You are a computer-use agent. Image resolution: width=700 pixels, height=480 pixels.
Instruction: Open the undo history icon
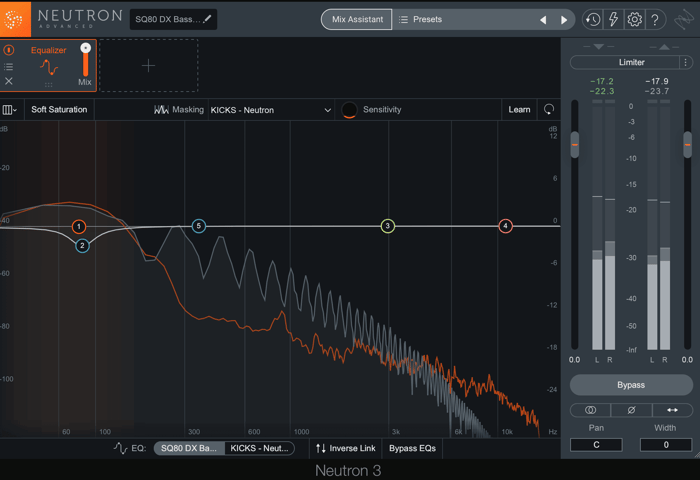tap(593, 19)
